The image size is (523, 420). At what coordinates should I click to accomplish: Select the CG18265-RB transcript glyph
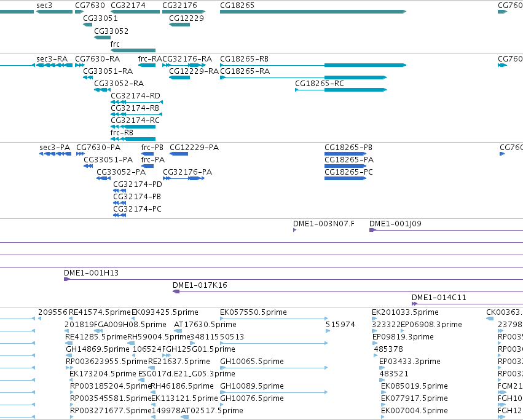(x=313, y=65)
